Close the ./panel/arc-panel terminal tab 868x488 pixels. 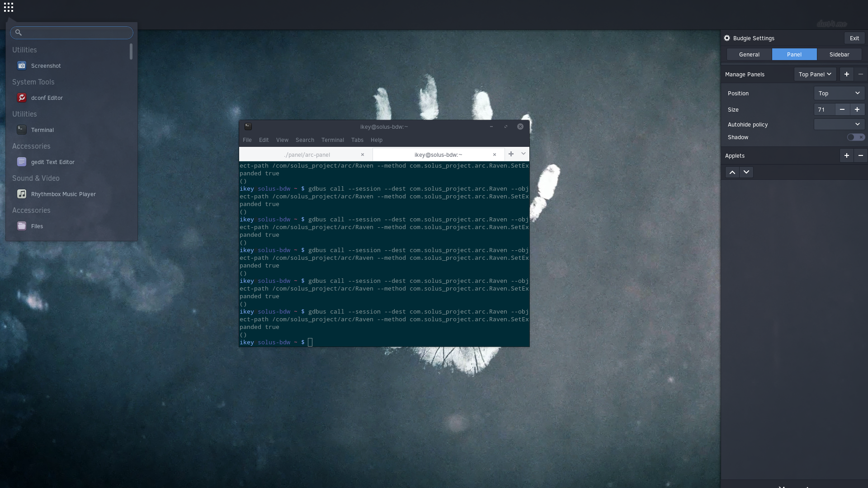pyautogui.click(x=363, y=155)
